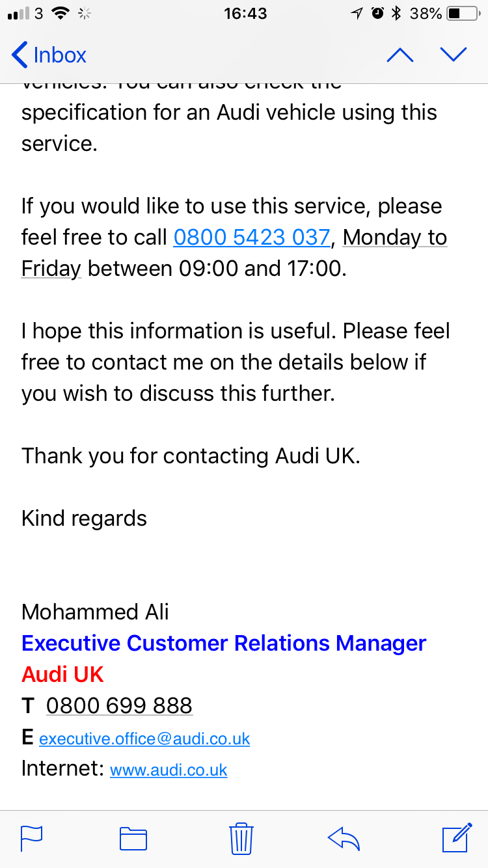The width and height of the screenshot is (488, 868).
Task: Tap the Executive Customer Relations Manager text
Action: [224, 644]
